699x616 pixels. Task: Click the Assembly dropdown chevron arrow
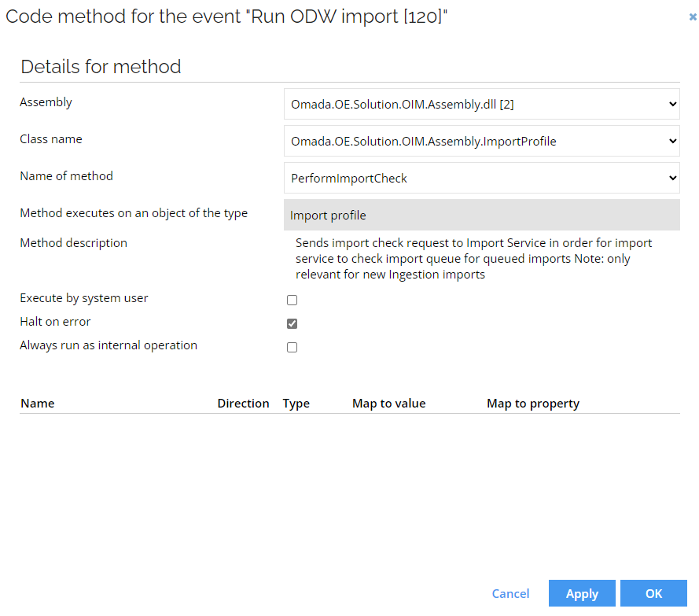[673, 104]
